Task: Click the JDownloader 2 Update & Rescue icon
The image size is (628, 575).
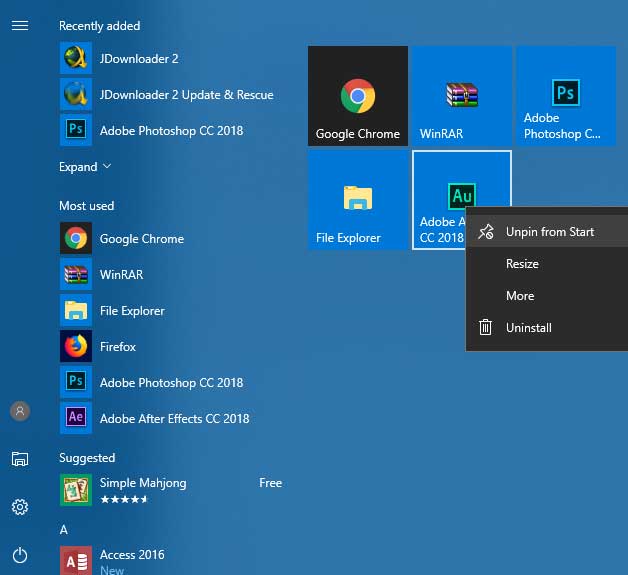Action: (x=76, y=94)
